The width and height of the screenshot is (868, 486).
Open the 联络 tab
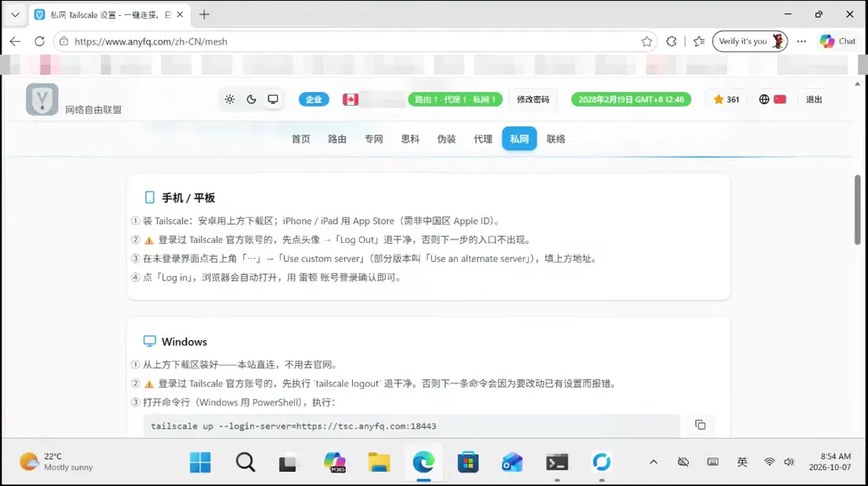556,139
